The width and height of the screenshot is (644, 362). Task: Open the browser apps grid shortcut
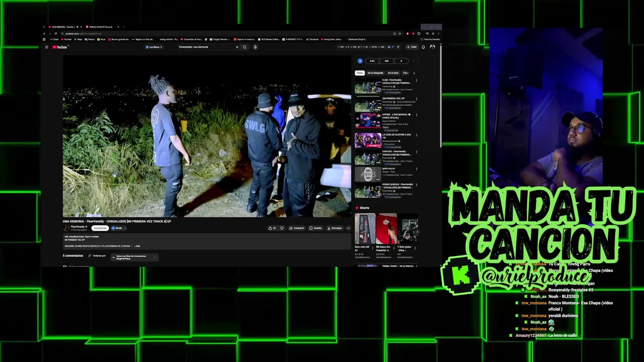tap(44, 39)
